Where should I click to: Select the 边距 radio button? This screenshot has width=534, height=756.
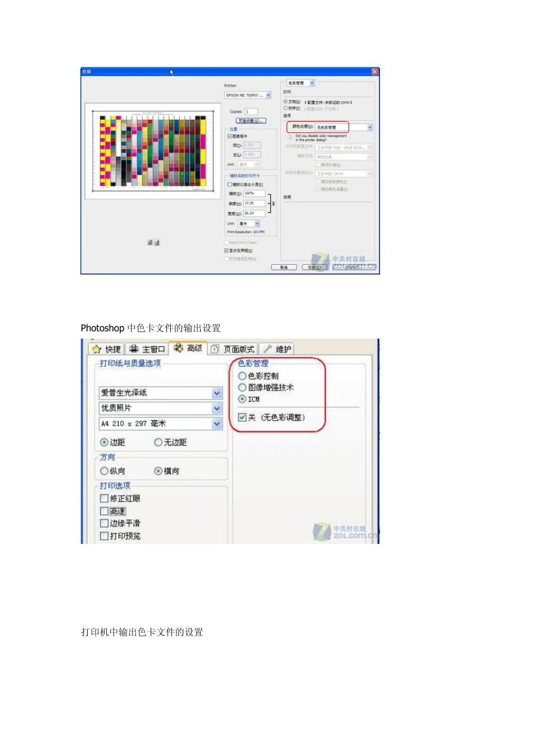[104, 442]
